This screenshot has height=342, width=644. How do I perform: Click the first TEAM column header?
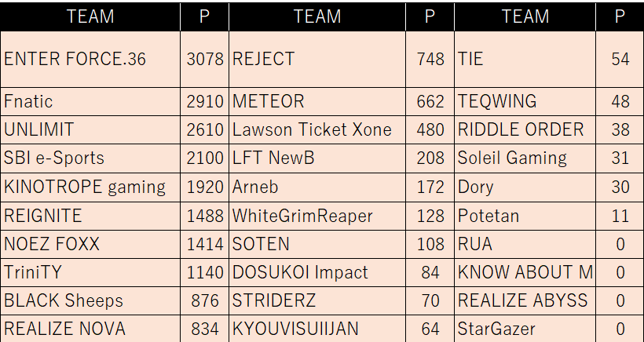[90, 16]
